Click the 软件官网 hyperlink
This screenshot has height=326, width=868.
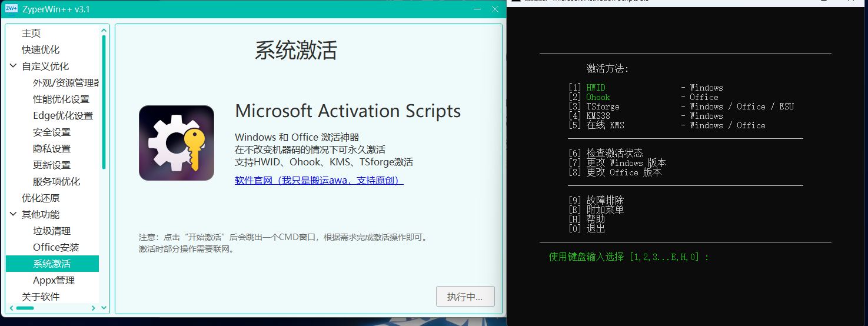click(x=319, y=181)
